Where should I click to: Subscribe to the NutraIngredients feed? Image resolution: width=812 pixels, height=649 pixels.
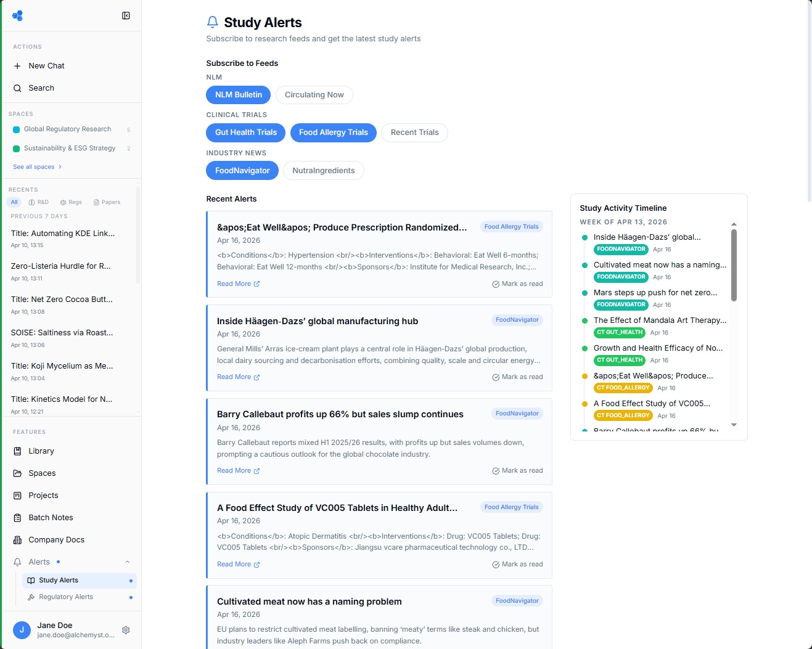coord(323,171)
